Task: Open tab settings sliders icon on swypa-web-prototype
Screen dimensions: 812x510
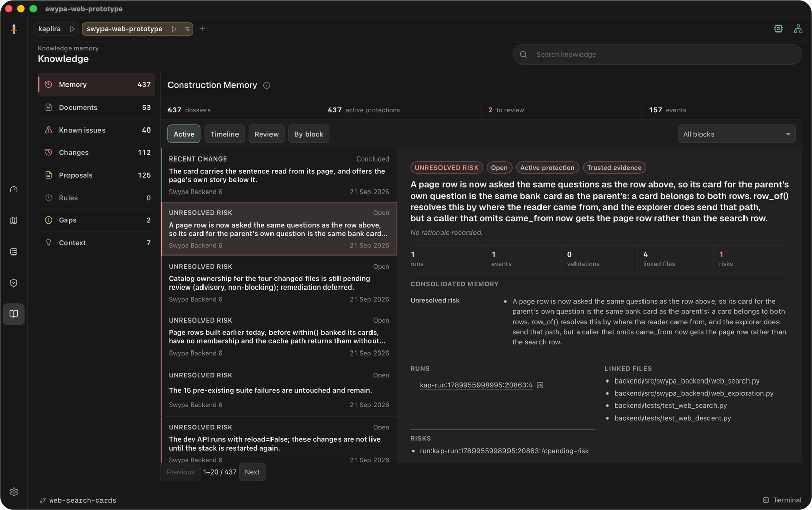Action: (x=187, y=29)
